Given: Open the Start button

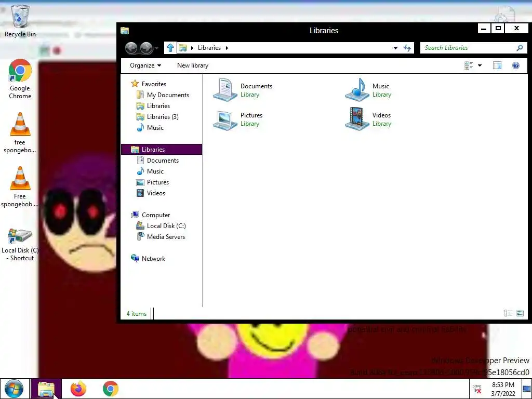Looking at the screenshot, I should 14,389.
